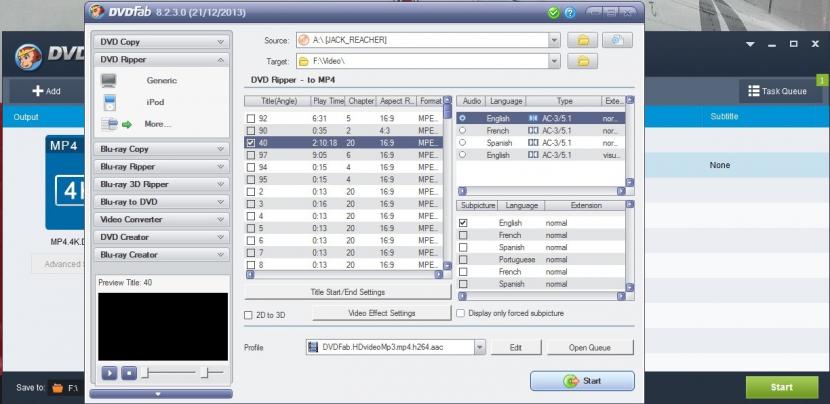Expand the Blu-ray to DVD section
Screen dimensions: 830x404
(161, 202)
